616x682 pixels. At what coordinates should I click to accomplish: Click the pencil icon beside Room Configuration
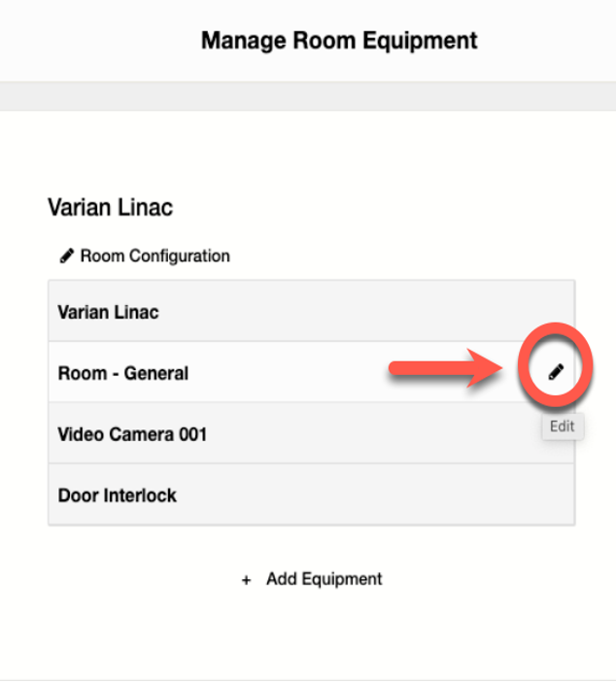click(x=67, y=256)
